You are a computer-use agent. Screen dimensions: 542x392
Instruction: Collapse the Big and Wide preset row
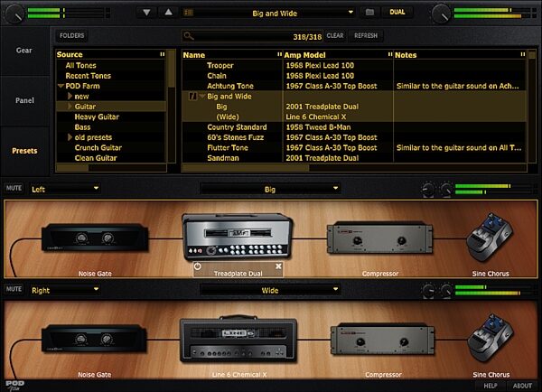click(x=201, y=96)
